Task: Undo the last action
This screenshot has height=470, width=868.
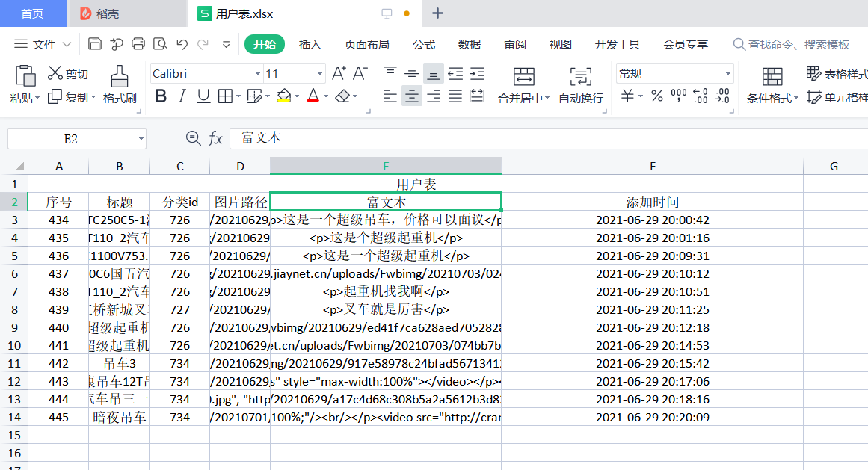Action: [x=182, y=44]
